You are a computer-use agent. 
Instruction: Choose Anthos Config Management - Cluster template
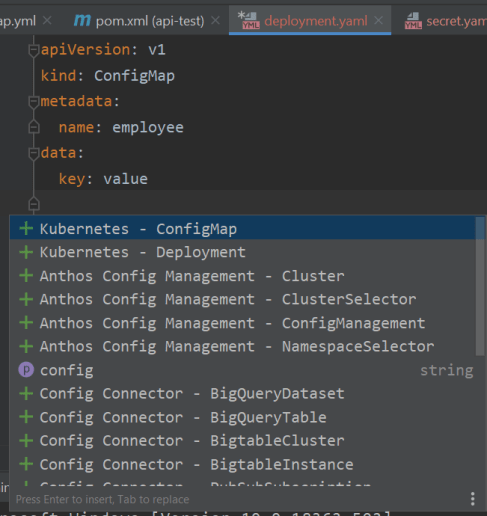[243, 276]
